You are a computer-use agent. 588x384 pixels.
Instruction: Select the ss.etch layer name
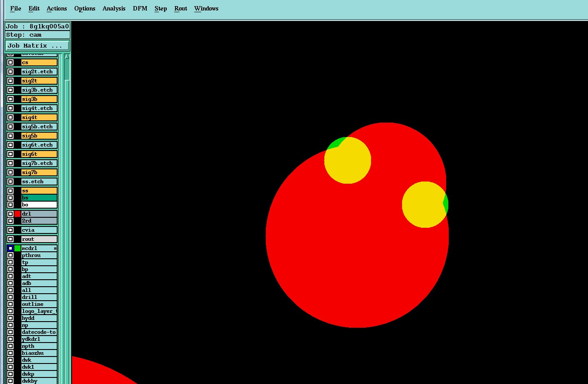(39, 182)
